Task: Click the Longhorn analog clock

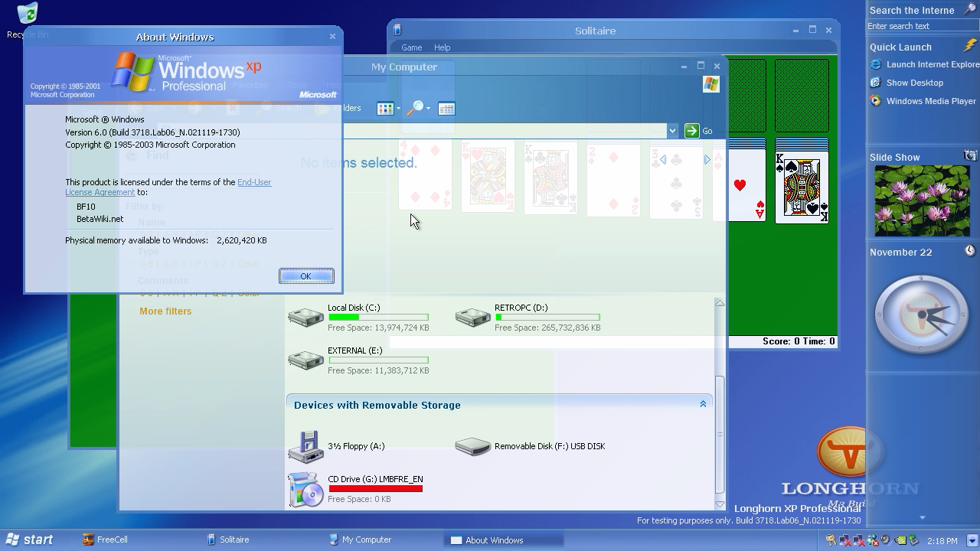Action: point(921,315)
